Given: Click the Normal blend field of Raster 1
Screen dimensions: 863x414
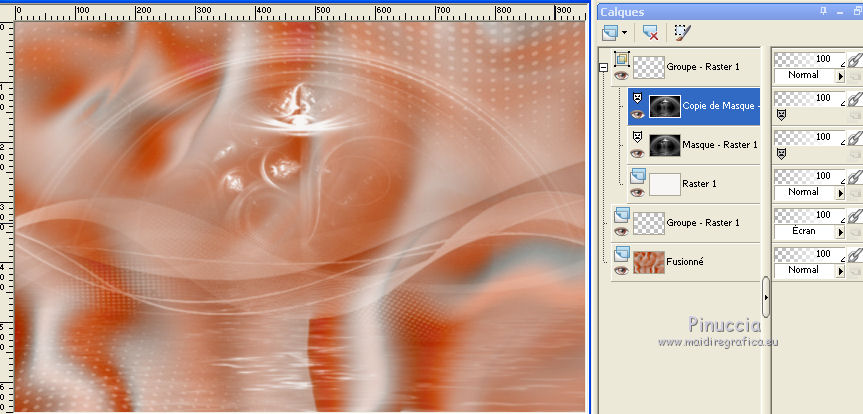Looking at the screenshot, I should pyautogui.click(x=804, y=192).
